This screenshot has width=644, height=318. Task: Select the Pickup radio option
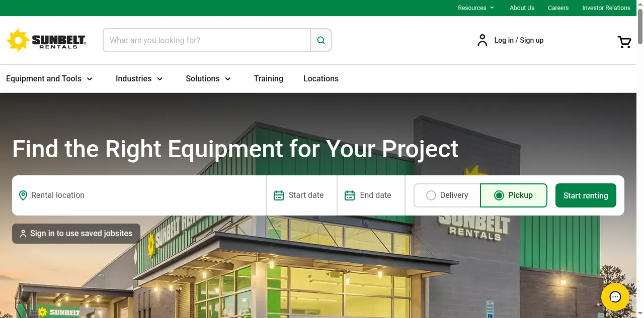[514, 195]
